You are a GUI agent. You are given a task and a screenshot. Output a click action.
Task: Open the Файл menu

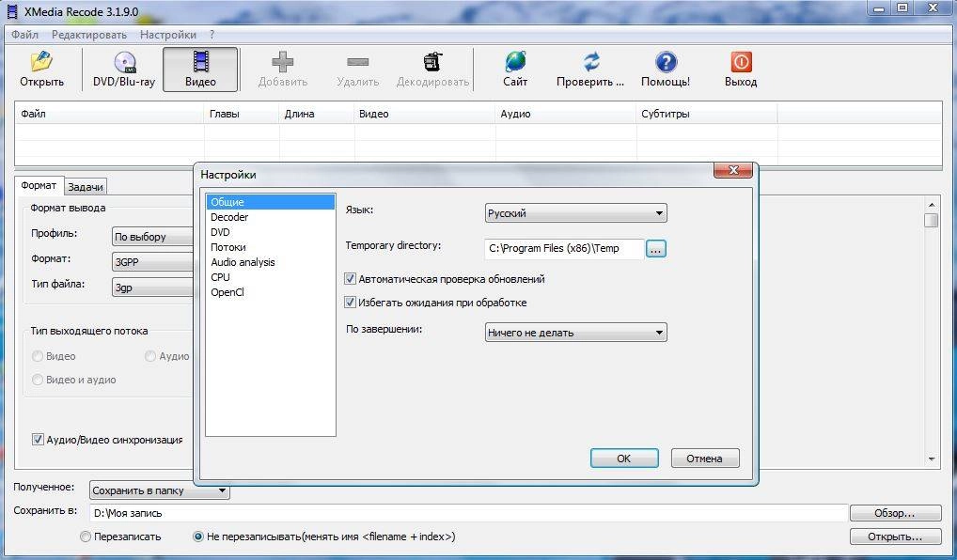click(x=25, y=35)
